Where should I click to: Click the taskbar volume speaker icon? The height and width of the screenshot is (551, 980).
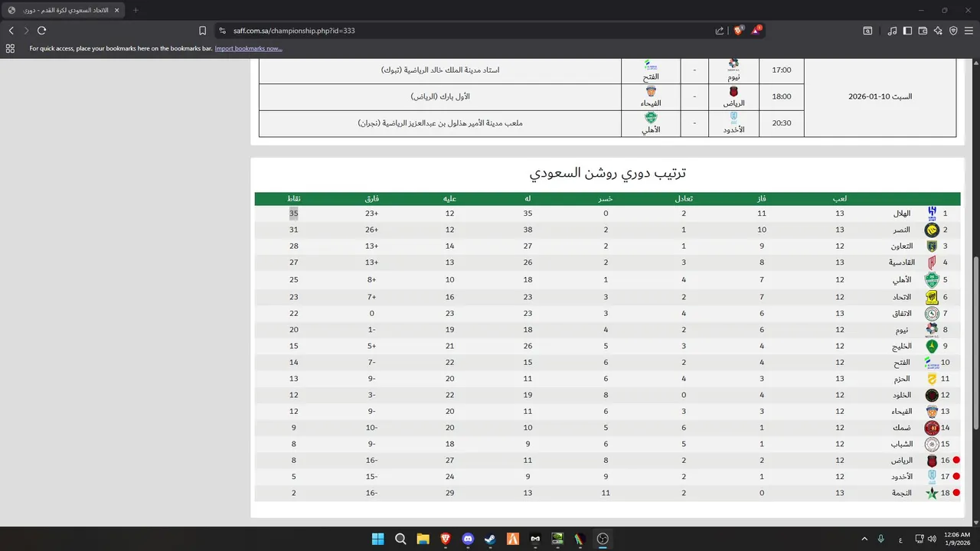[x=932, y=539]
